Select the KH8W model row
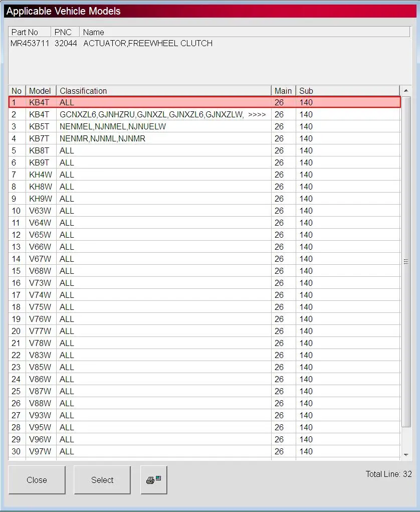The image size is (420, 512). coord(204,187)
